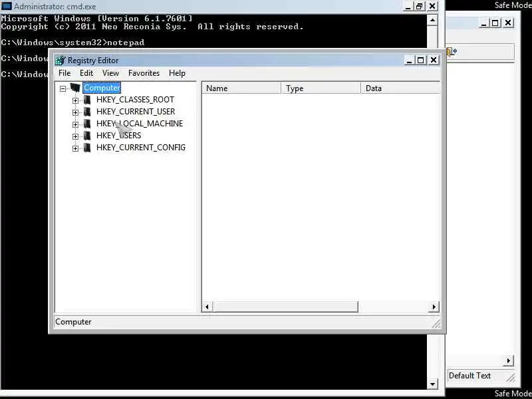Open the Favorites menu

click(144, 73)
